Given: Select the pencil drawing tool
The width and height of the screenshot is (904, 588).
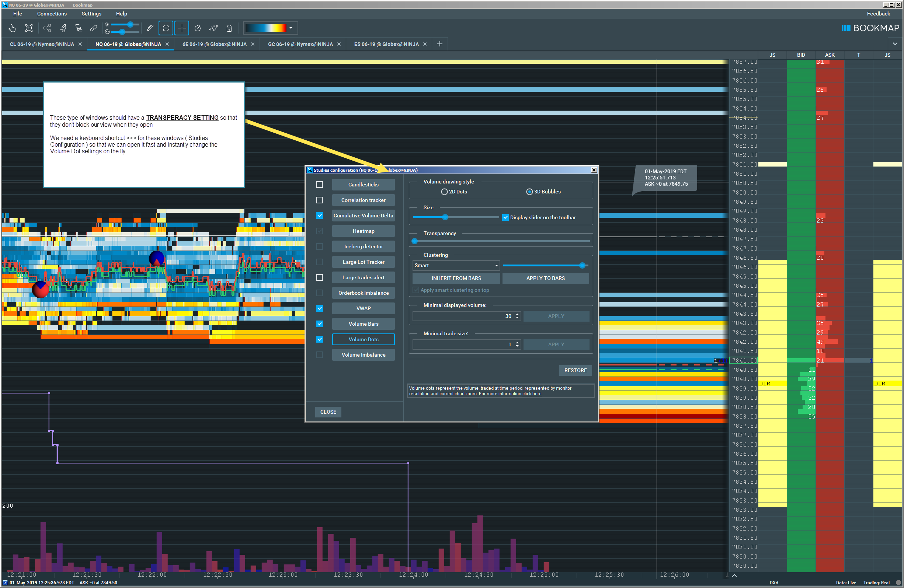Looking at the screenshot, I should click(150, 28).
